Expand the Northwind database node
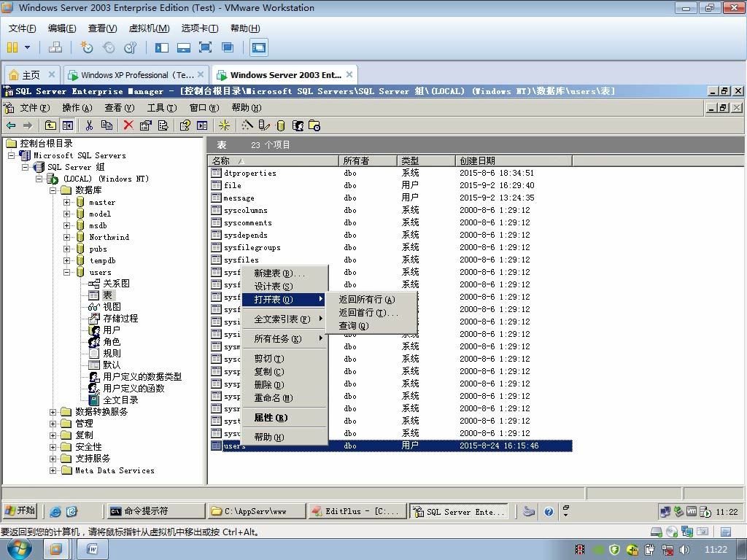 pos(66,237)
